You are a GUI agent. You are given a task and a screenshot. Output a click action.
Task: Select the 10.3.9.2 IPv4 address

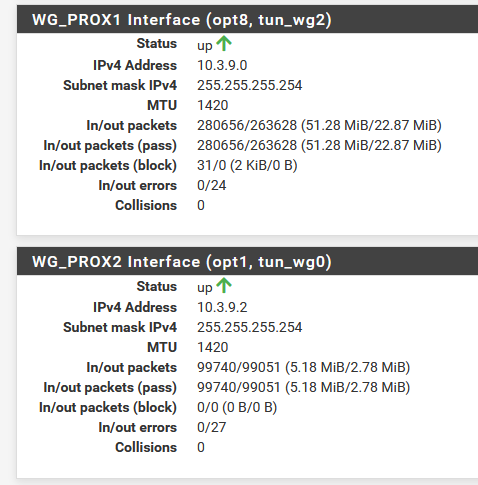click(x=222, y=307)
